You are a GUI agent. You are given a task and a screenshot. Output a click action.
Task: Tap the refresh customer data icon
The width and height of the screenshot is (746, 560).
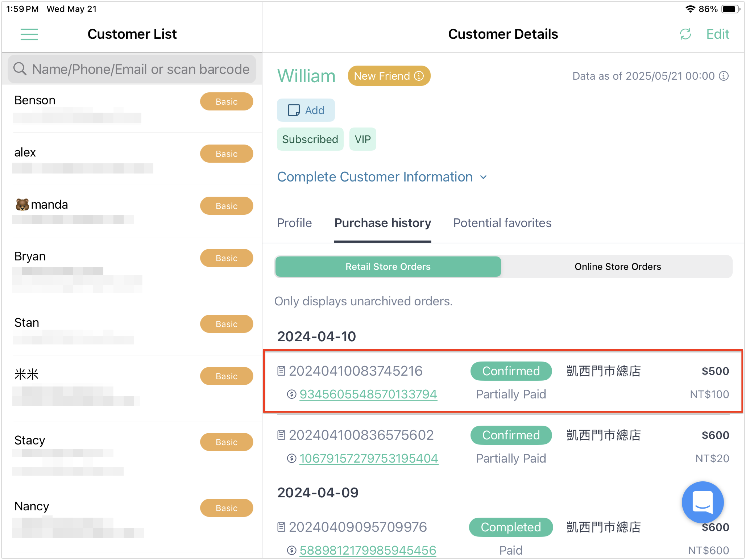(685, 34)
